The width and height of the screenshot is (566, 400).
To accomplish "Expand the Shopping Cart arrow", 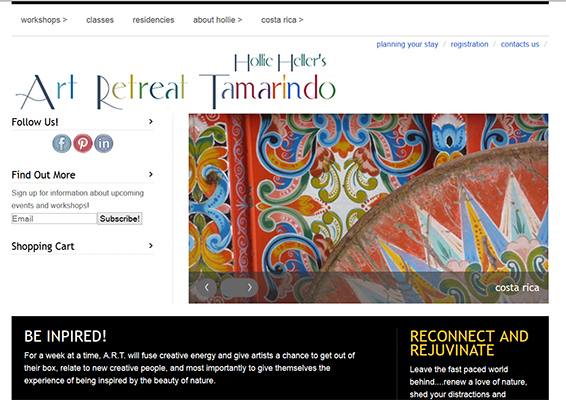I will (151, 245).
